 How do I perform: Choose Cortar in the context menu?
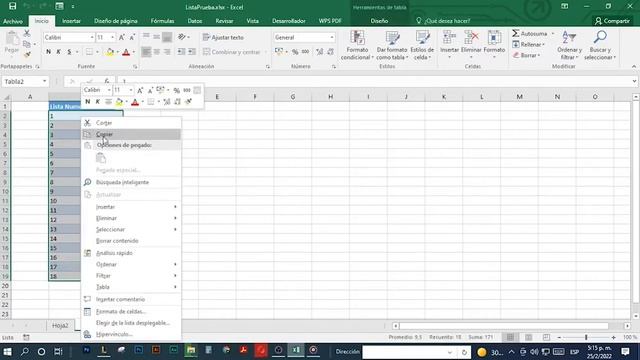[x=131, y=122]
